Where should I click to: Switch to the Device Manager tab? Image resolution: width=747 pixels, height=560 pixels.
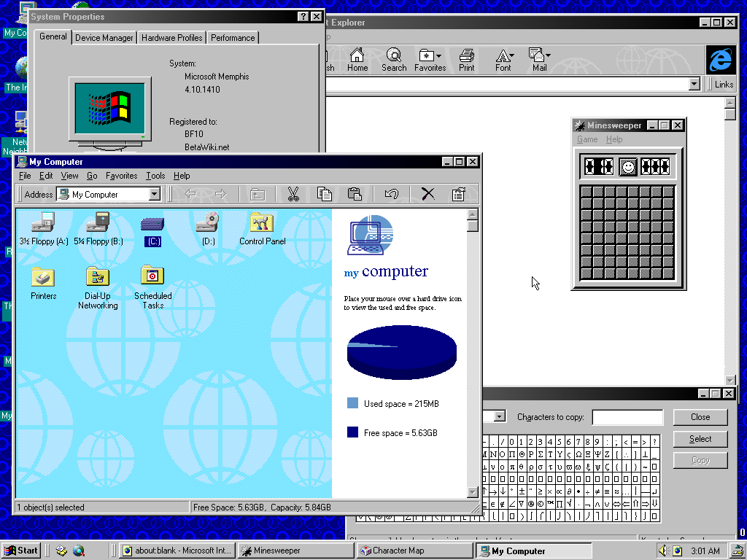(104, 38)
